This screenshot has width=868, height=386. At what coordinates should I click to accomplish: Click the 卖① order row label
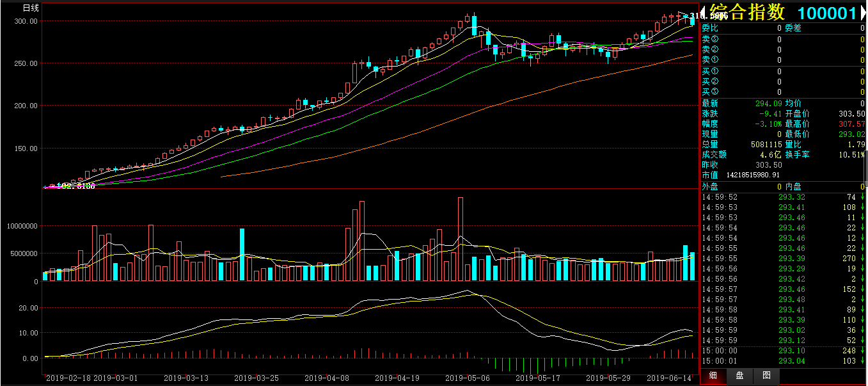(x=710, y=60)
